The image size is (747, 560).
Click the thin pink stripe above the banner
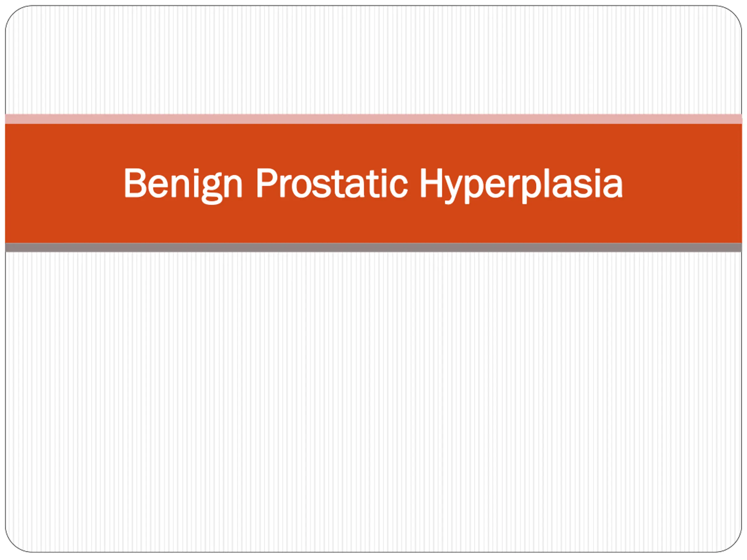[373, 119]
